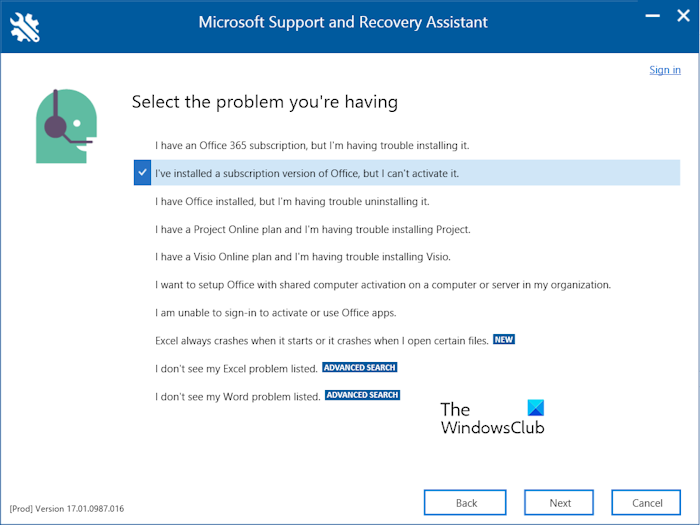Close the Support and Recovery Assistant window

click(683, 17)
